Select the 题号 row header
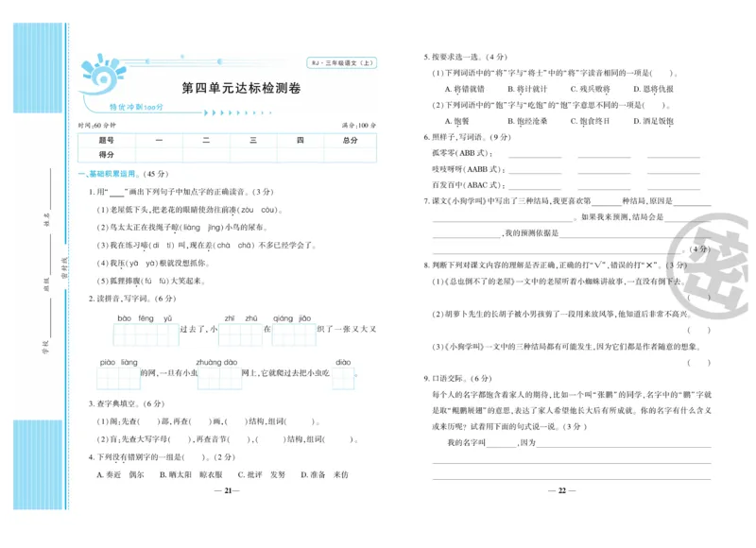 pos(104,140)
